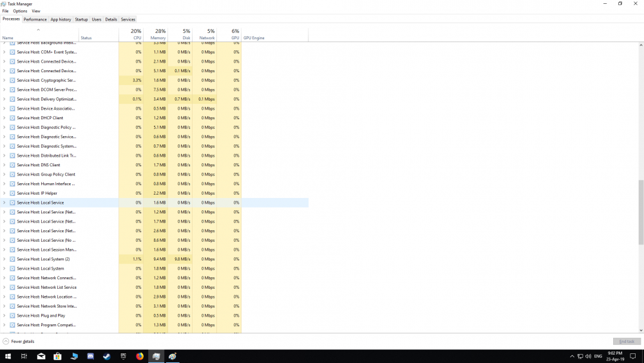
Task: Sort by the GPU Engine column header
Action: click(x=275, y=34)
